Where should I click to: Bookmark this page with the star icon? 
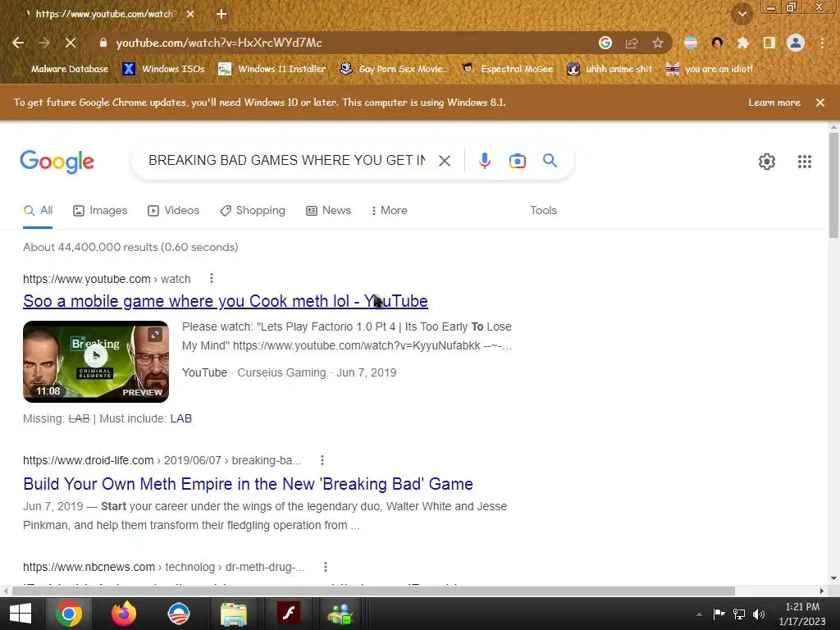pos(658,43)
